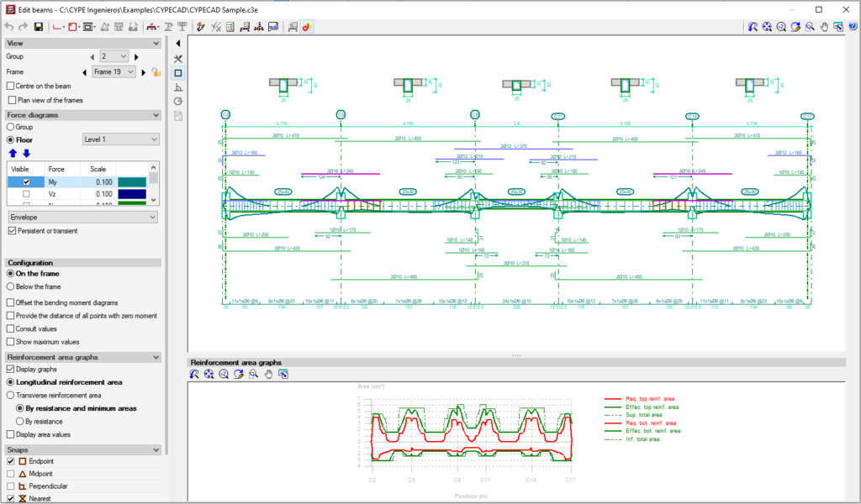Click the blue down arrow under Floor
This screenshot has width=861, height=504.
pos(26,153)
